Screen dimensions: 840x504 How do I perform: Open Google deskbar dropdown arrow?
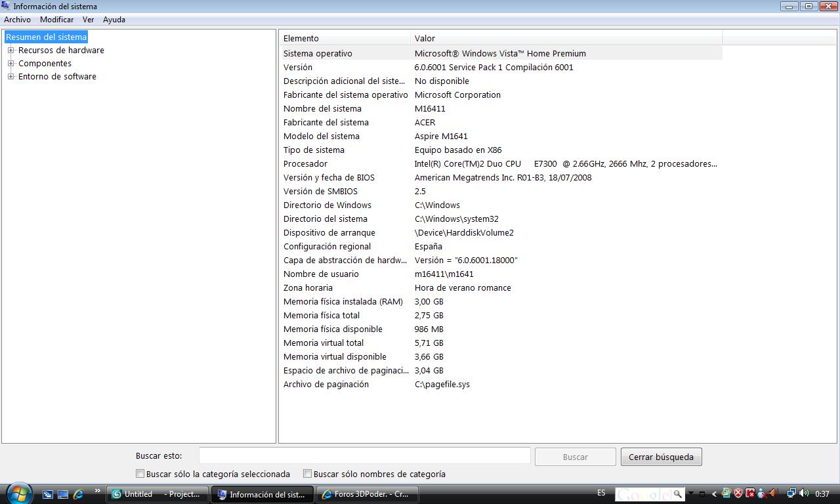[x=691, y=493]
